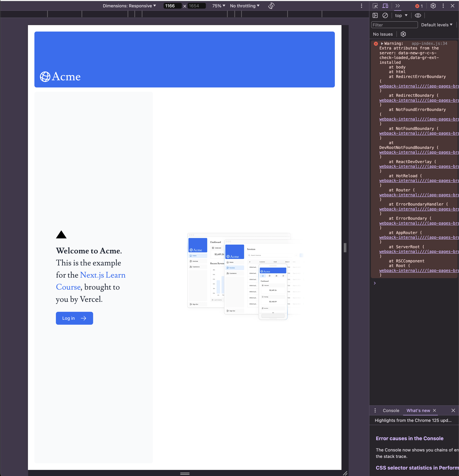The width and height of the screenshot is (459, 476).
Task: Toggle the device toolbar icon
Action: point(385,6)
